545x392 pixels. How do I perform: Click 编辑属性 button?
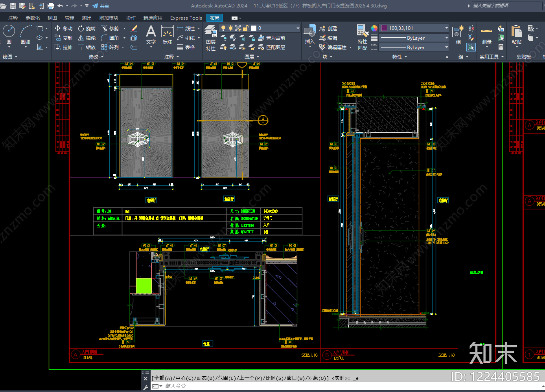pos(333,47)
